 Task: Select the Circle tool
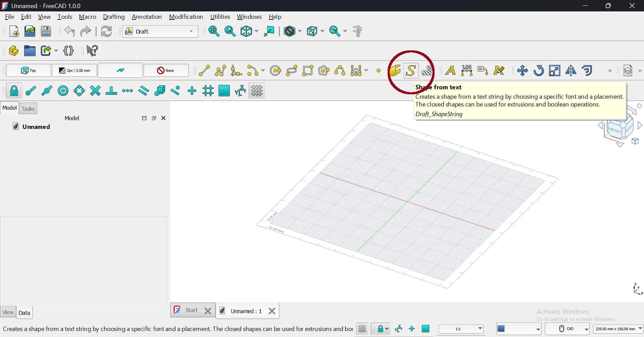pyautogui.click(x=276, y=70)
